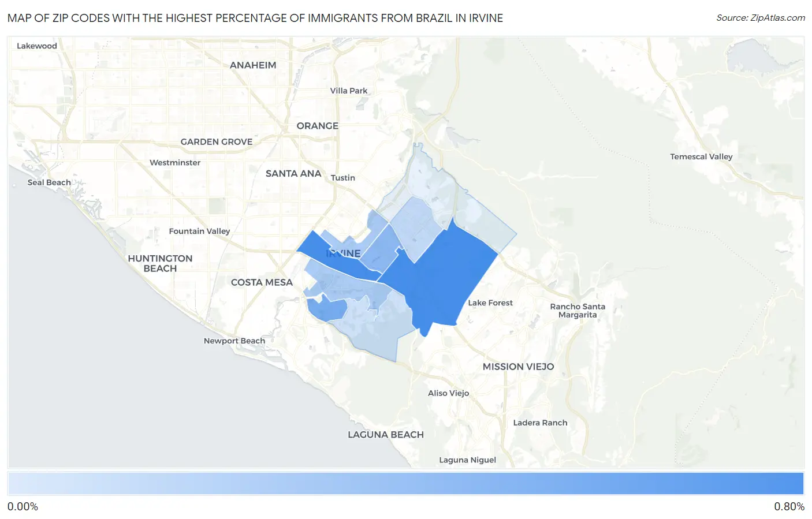This screenshot has height=519, width=812.
Task: Click the Seal Beach label
Action: click(49, 182)
